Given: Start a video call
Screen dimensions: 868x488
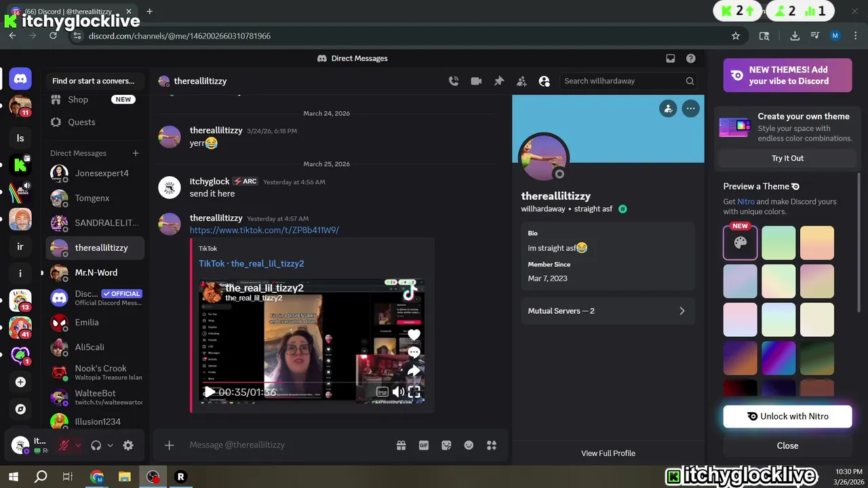Looking at the screenshot, I should pyautogui.click(x=476, y=81).
